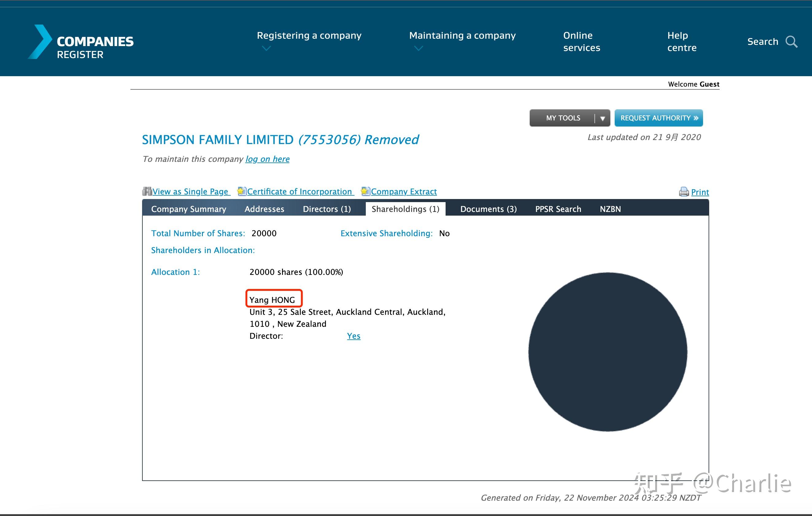Open the Addresses tab

(264, 209)
